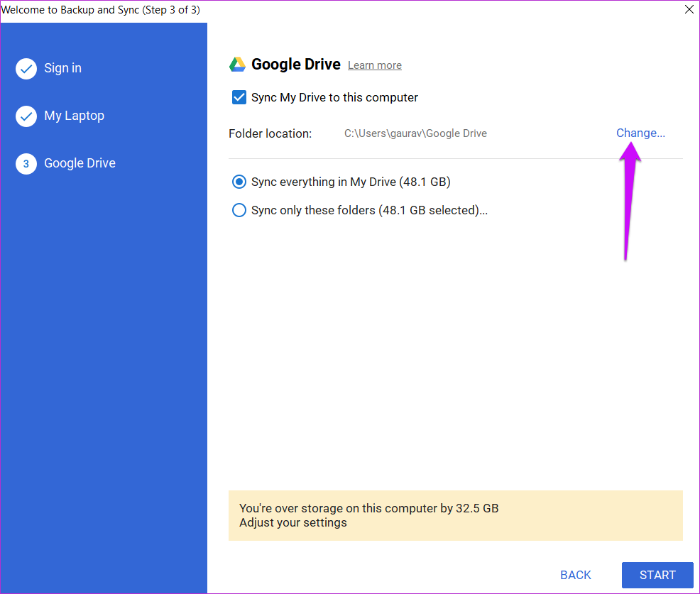
Task: Choose Sync only these folders option
Action: point(239,210)
